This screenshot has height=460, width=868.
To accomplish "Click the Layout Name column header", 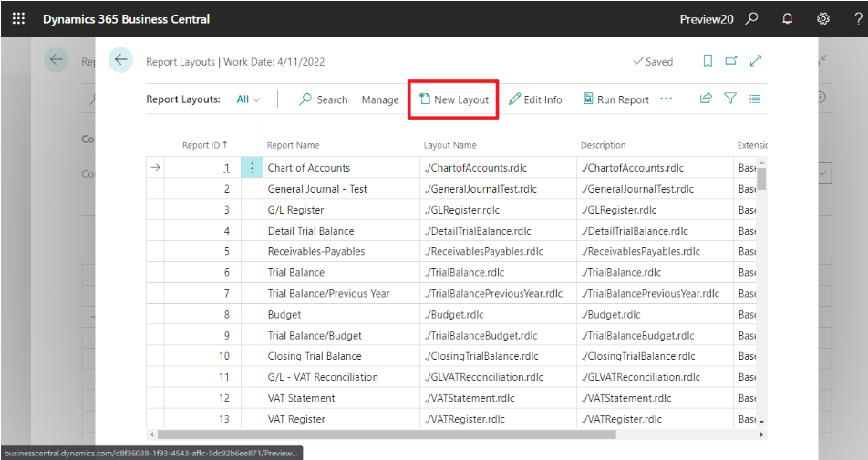I will pyautogui.click(x=449, y=145).
